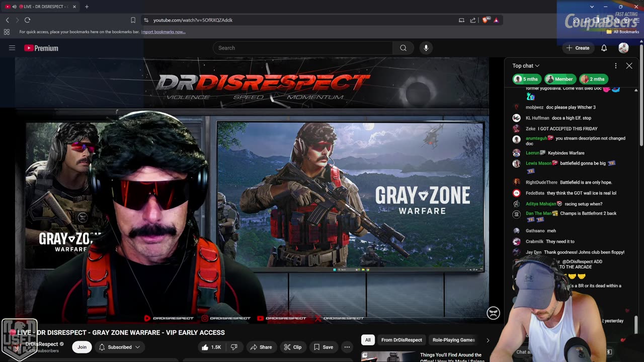Open the Brave Rewards triangle icon
Image resolution: width=644 pixels, height=362 pixels.
pos(496,20)
